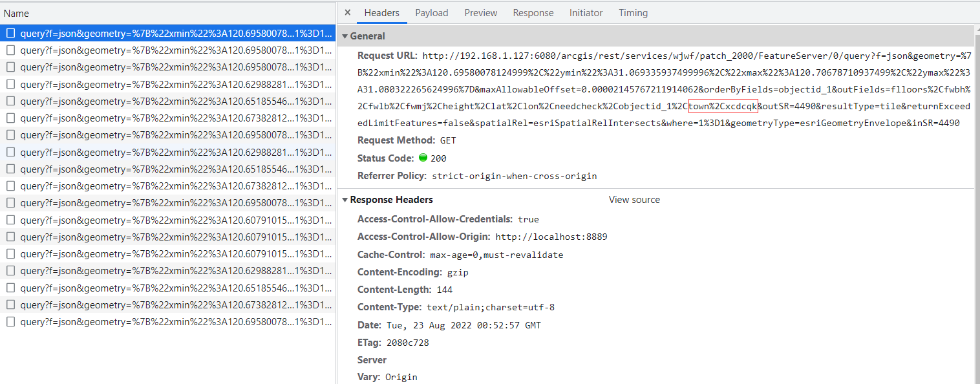Click View source for response headers
The width and height of the screenshot is (980, 384).
[x=634, y=200]
